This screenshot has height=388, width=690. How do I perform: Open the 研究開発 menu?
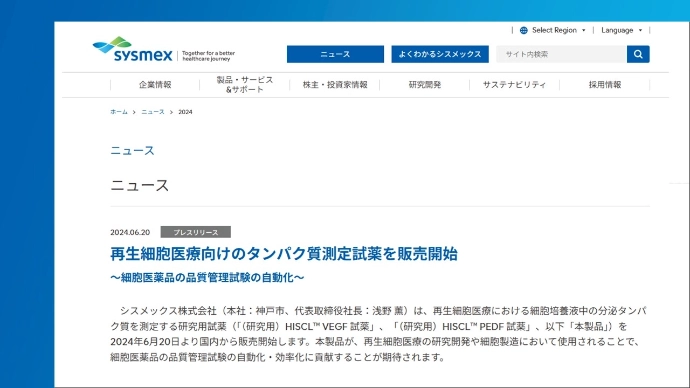pyautogui.click(x=425, y=84)
